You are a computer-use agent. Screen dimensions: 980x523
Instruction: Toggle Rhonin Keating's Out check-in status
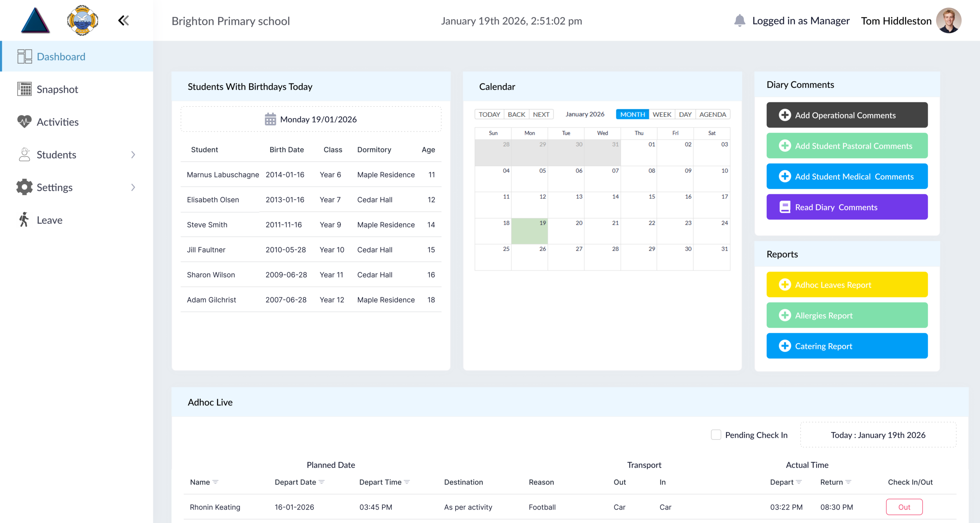pyautogui.click(x=905, y=507)
